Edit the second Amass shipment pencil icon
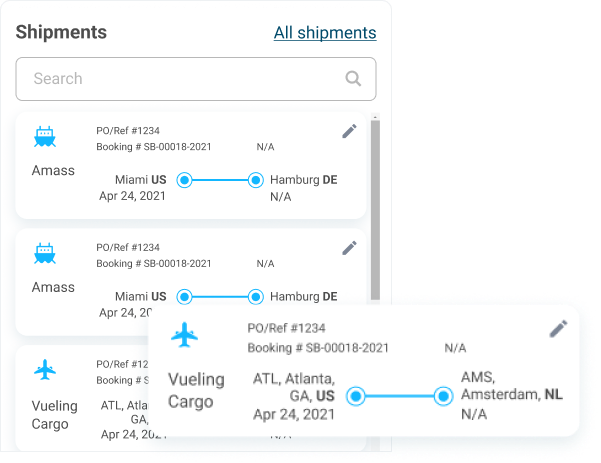 (349, 248)
